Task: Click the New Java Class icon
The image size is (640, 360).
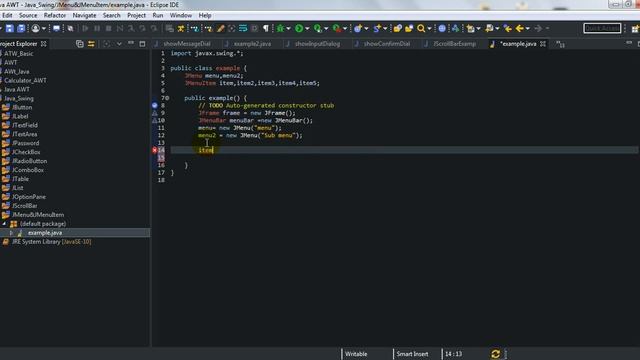Action: click(377, 28)
